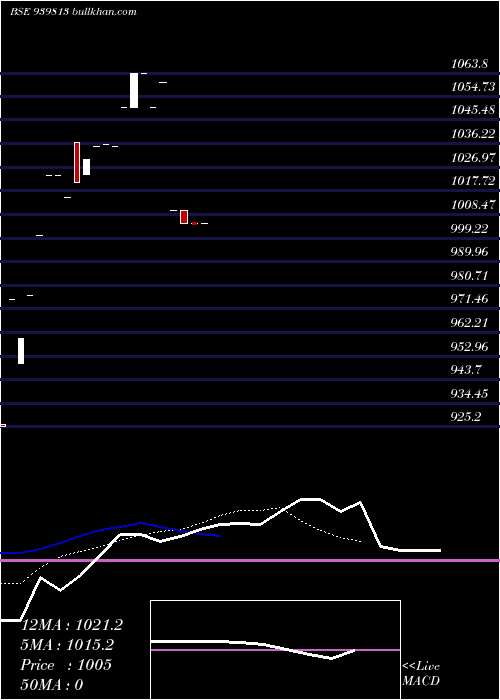Click the 12MA : 1021.2 reading
500x700 pixels.
(72, 625)
